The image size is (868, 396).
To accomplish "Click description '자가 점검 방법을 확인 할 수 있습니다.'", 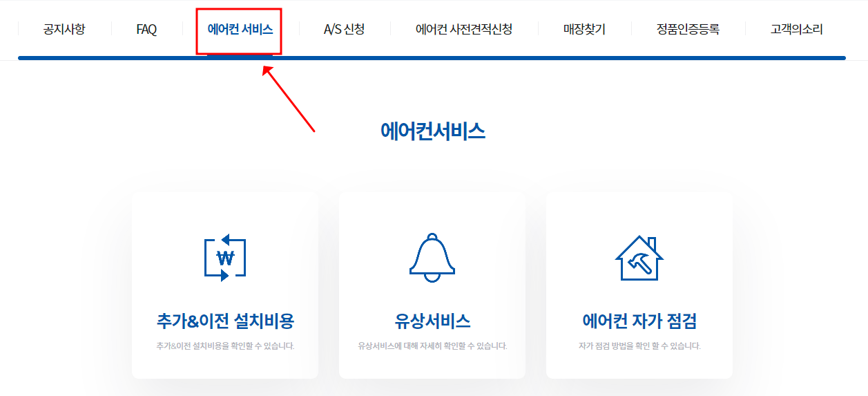I will [639, 346].
